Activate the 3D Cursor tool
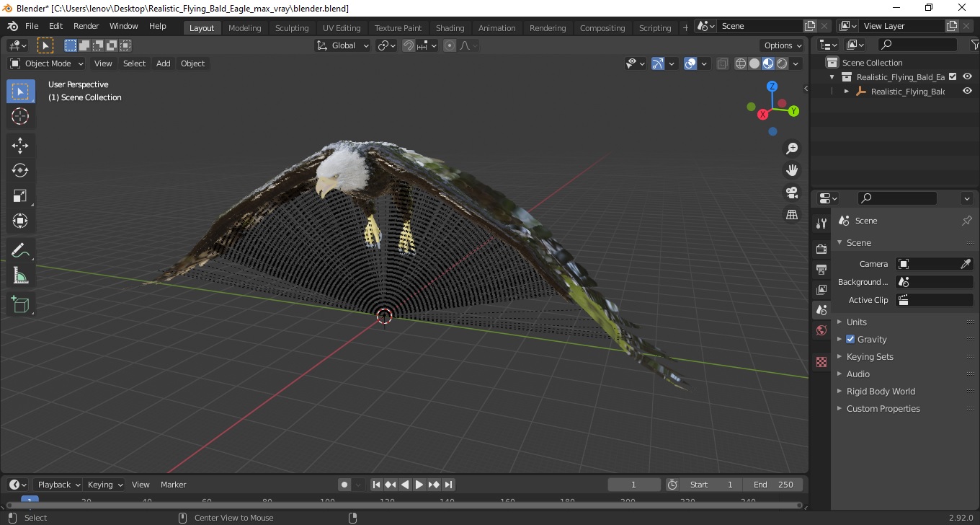Screen dimensions: 980x525 coord(20,116)
